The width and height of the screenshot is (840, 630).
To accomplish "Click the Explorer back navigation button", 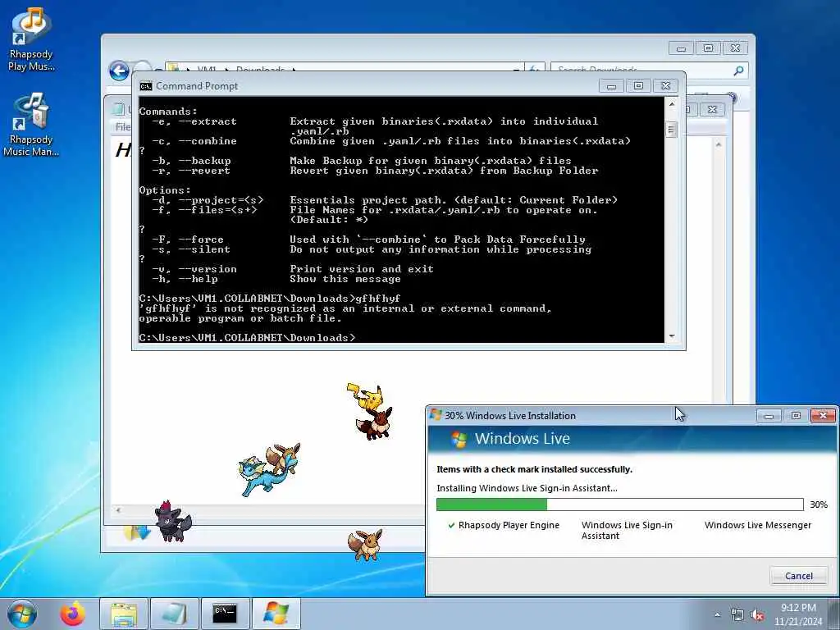I will coord(119,71).
